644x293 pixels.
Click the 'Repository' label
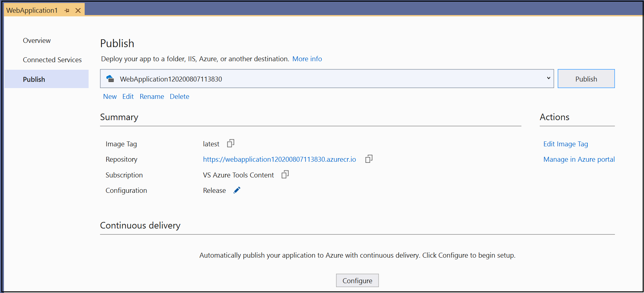[121, 159]
